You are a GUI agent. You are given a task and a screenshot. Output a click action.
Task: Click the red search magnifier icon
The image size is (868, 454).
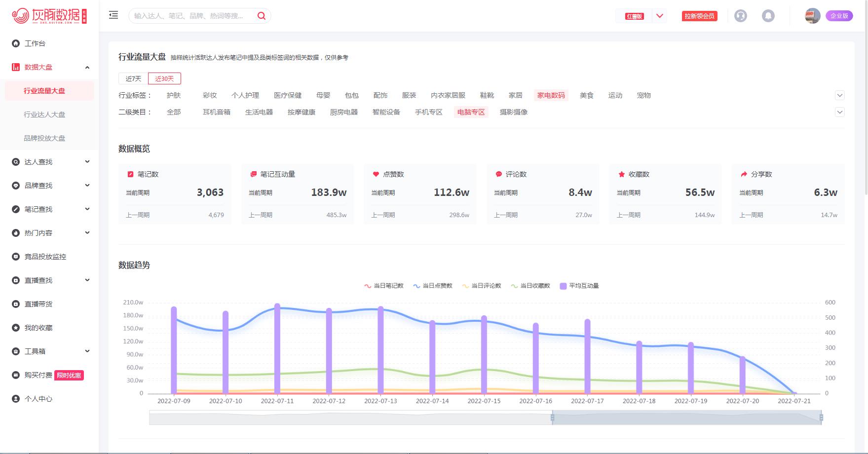pyautogui.click(x=262, y=16)
